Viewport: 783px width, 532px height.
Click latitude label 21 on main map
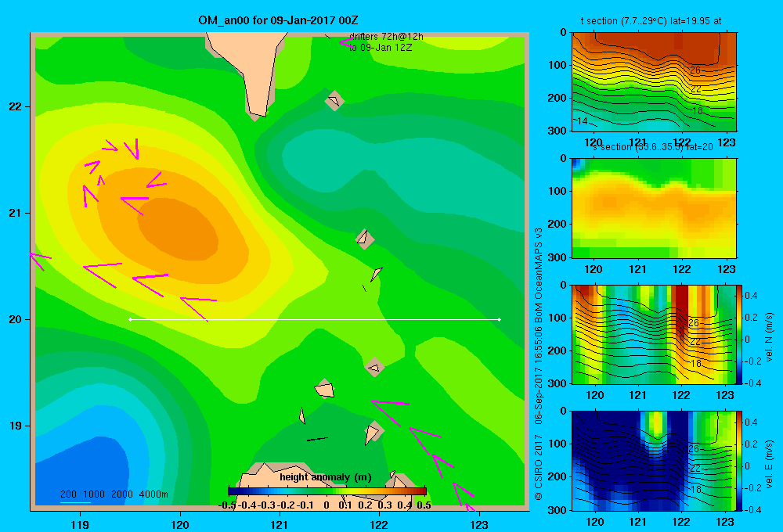(16, 213)
